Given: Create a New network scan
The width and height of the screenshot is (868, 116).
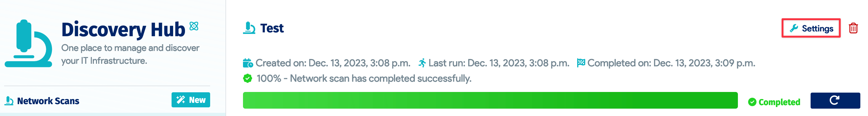Looking at the screenshot, I should 191,100.
